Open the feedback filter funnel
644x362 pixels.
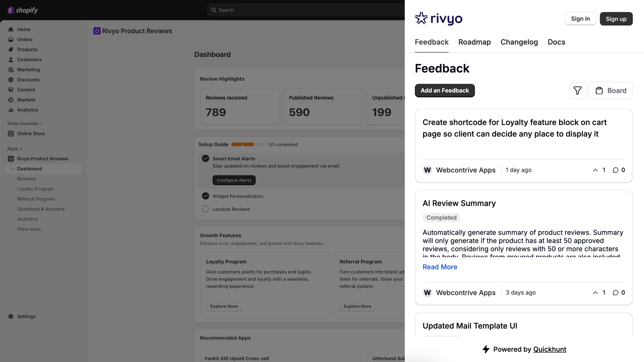tap(577, 90)
